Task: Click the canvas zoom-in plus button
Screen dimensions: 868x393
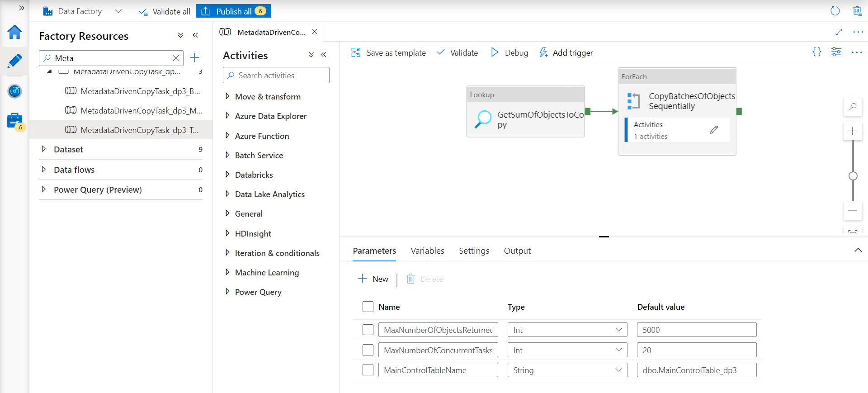Action: [853, 131]
